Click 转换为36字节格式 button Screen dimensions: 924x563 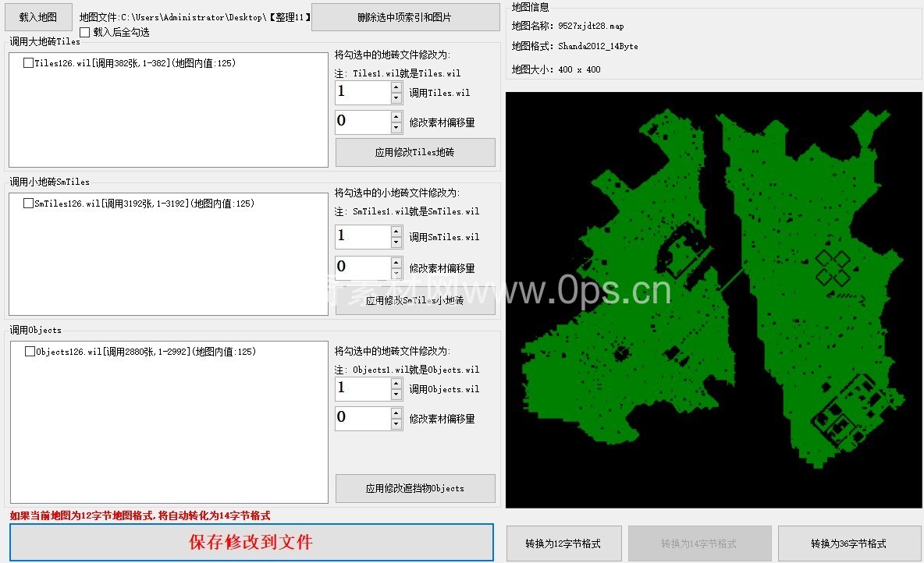tap(848, 544)
